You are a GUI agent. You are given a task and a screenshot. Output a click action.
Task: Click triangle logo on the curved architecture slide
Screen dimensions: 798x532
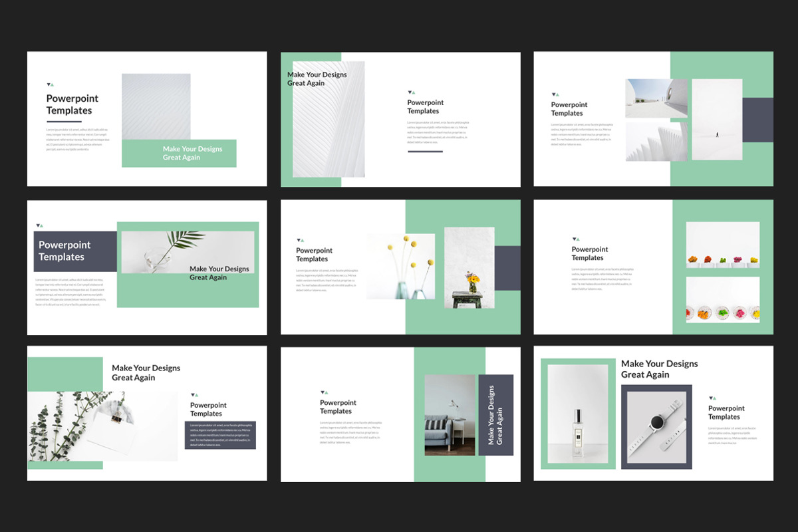coord(412,92)
